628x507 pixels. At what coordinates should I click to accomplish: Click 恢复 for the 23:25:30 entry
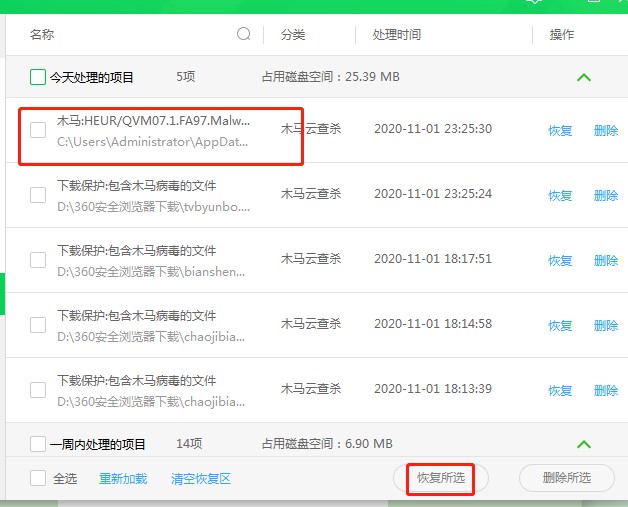pyautogui.click(x=560, y=131)
